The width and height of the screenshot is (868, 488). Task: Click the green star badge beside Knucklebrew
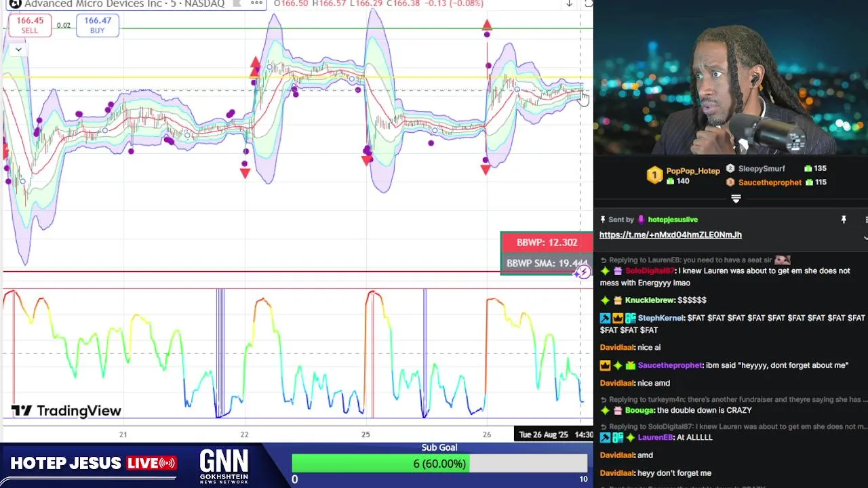pos(605,300)
